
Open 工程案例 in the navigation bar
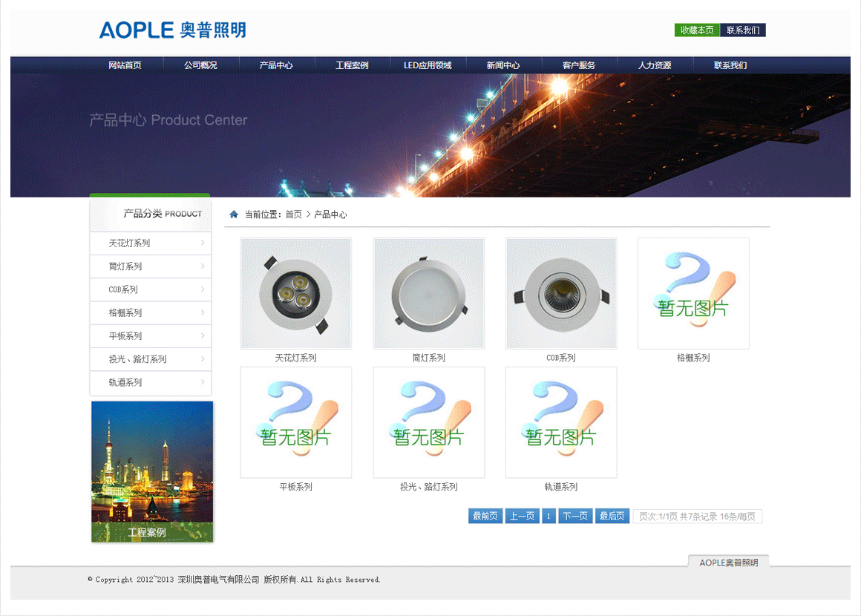point(352,65)
